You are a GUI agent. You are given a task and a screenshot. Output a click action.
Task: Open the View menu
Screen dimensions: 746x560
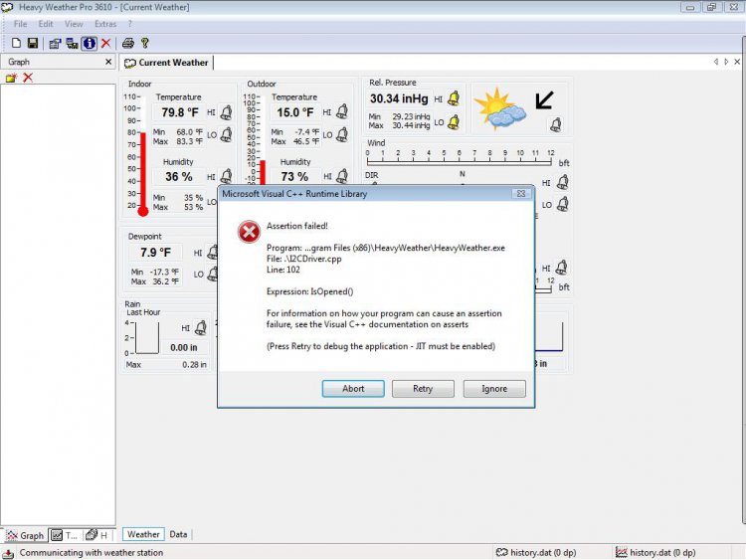pos(74,24)
